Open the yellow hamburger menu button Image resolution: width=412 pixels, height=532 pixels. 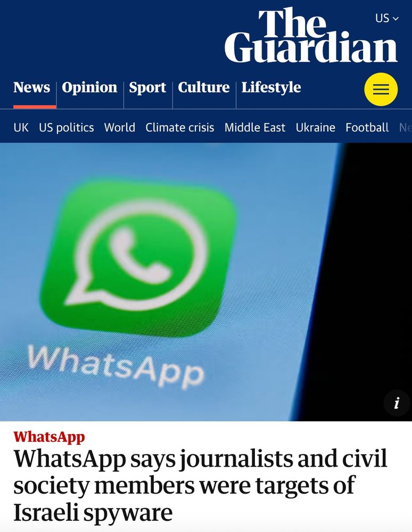pyautogui.click(x=381, y=89)
